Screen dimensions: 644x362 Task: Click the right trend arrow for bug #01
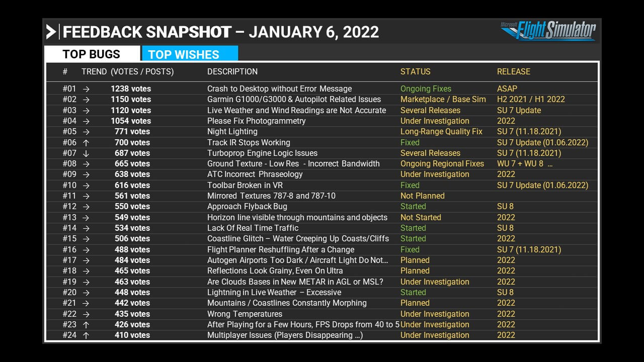(86, 89)
